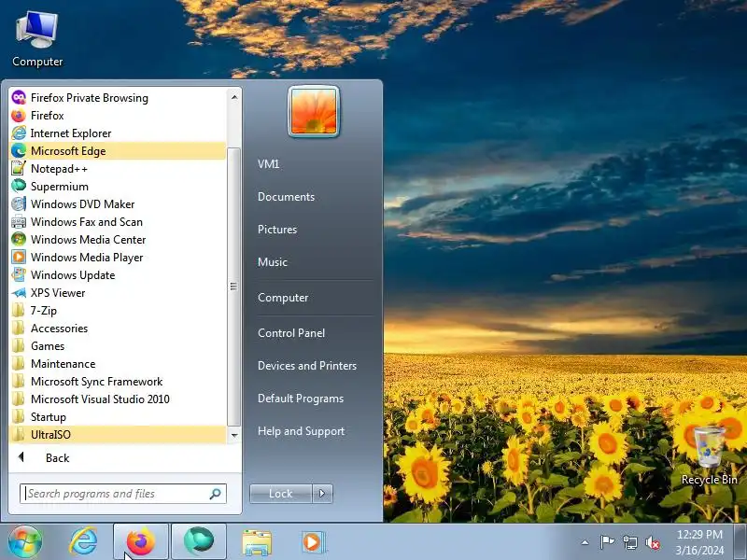
Task: Launch the Supermium icon in the programs list
Action: (x=19, y=186)
